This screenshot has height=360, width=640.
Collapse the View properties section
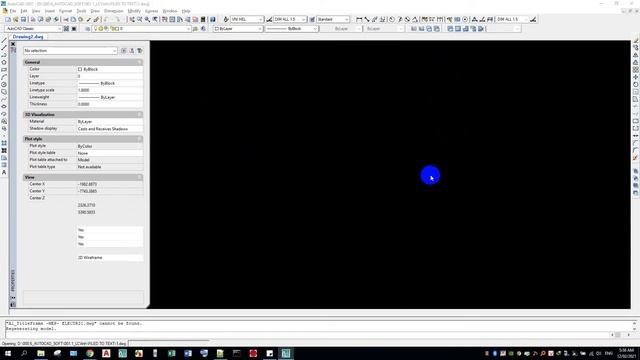[139, 177]
